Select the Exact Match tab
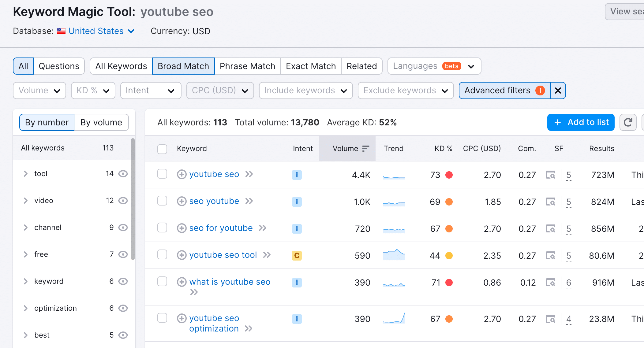Viewport: 644px width, 348px height. [x=311, y=66]
